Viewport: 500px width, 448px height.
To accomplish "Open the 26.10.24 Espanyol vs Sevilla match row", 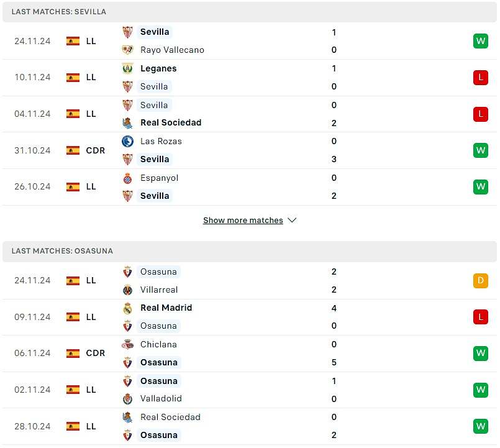I will pyautogui.click(x=248, y=186).
